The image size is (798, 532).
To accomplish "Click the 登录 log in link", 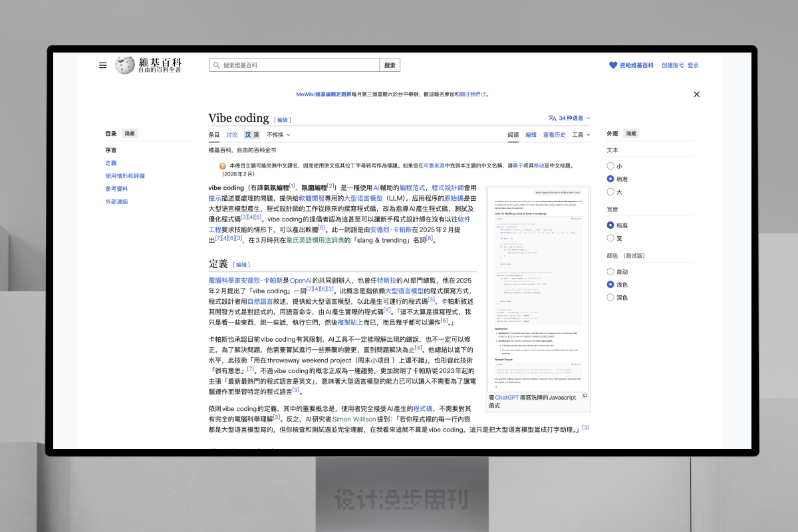I will click(x=693, y=65).
